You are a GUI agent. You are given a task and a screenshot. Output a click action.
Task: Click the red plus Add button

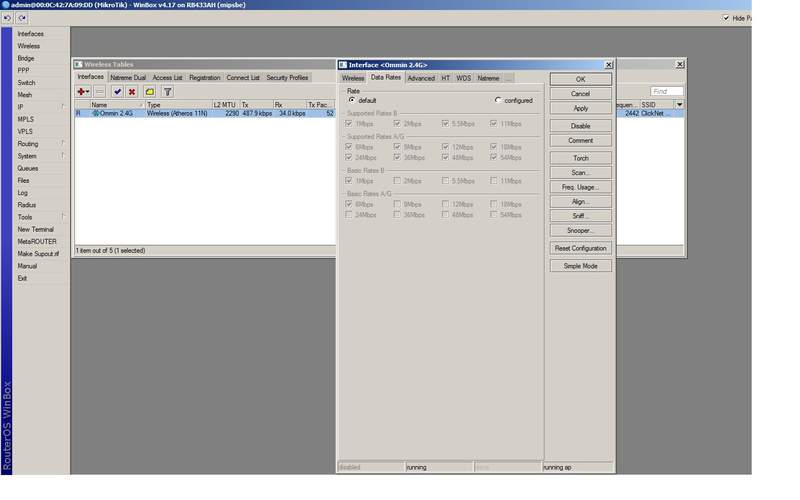pyautogui.click(x=83, y=92)
